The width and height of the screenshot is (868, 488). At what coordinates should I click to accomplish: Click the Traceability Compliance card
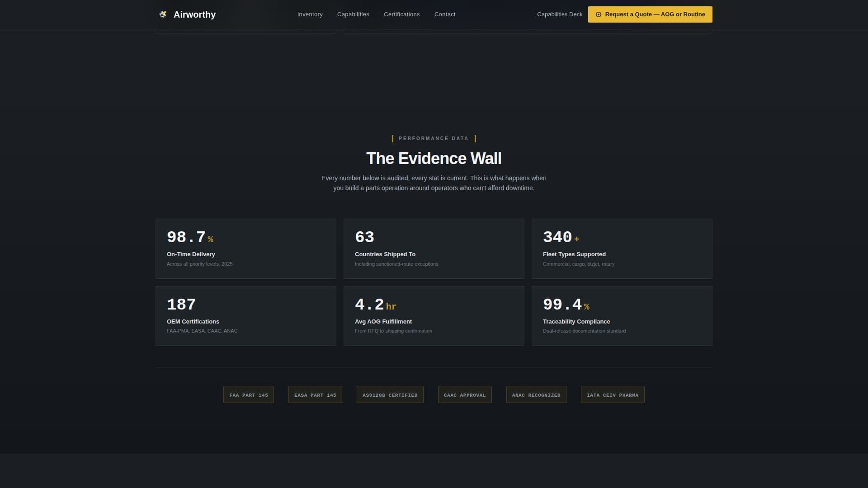pos(622,316)
